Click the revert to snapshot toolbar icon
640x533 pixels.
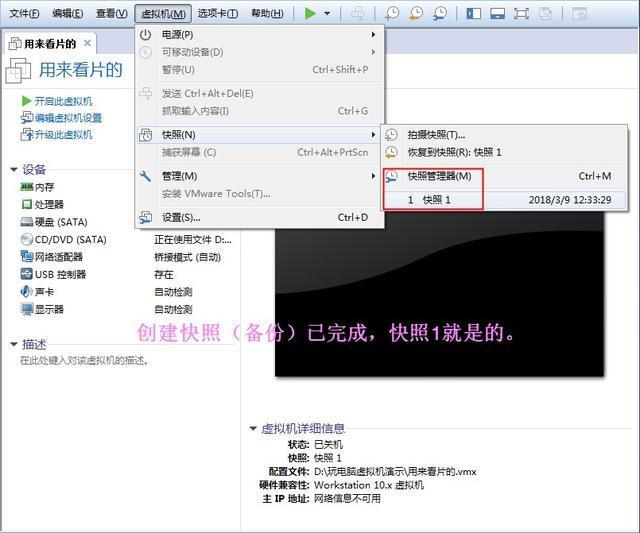click(x=416, y=13)
